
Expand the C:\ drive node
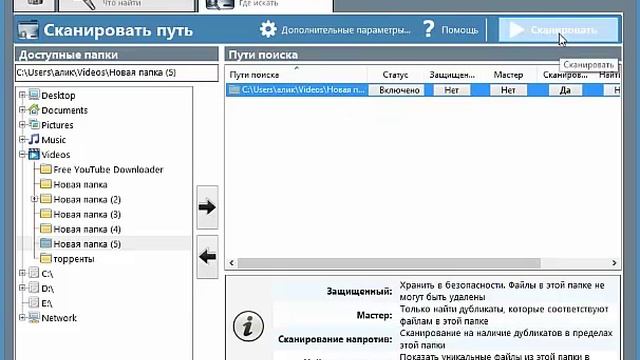[22, 273]
